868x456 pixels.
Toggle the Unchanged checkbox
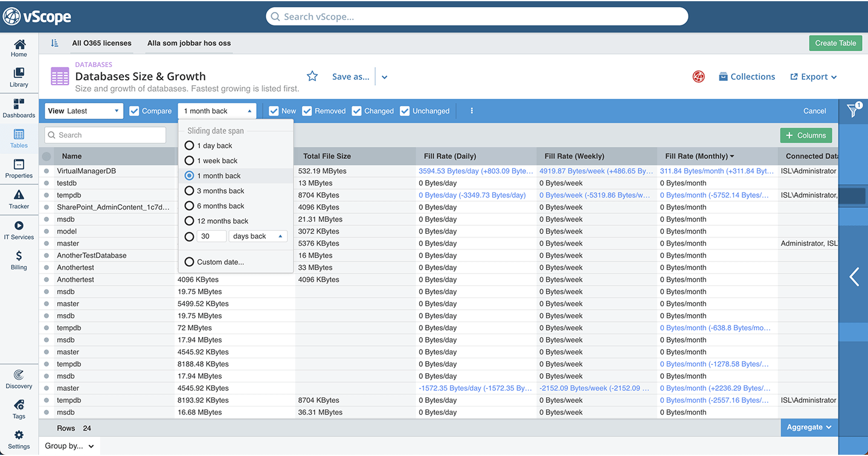(405, 111)
